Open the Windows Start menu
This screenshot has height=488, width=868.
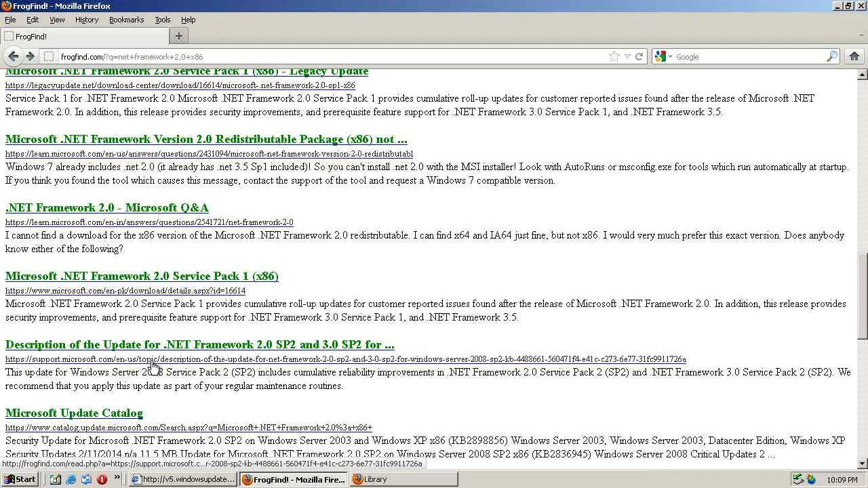pyautogui.click(x=20, y=479)
